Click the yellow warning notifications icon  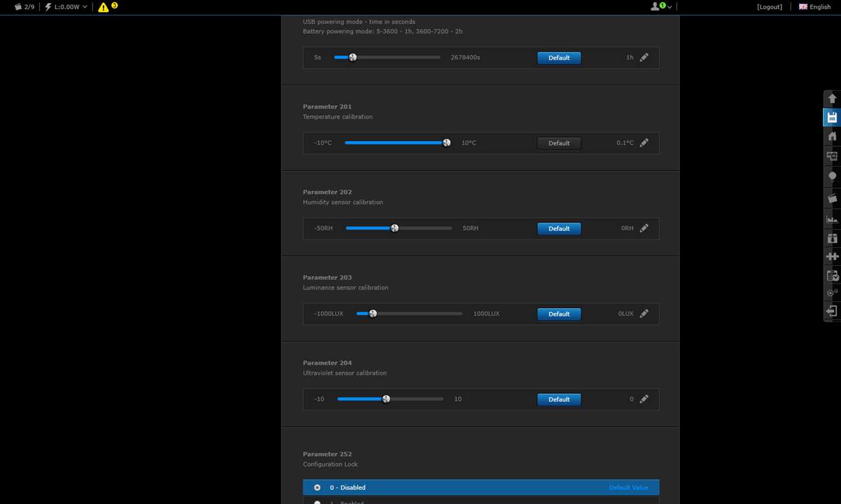click(104, 7)
